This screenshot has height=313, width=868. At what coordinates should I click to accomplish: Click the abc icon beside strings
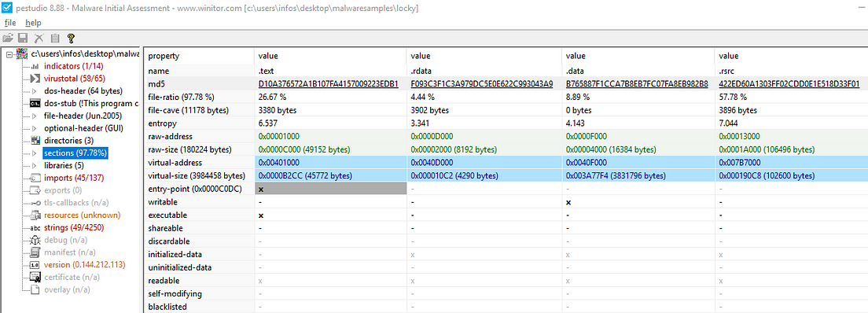tap(35, 228)
